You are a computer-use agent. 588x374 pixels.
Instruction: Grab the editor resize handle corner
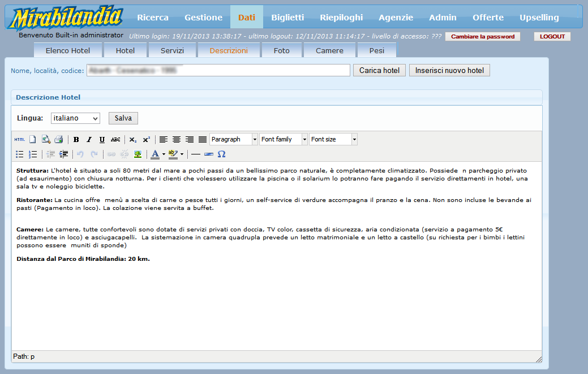pyautogui.click(x=539, y=359)
